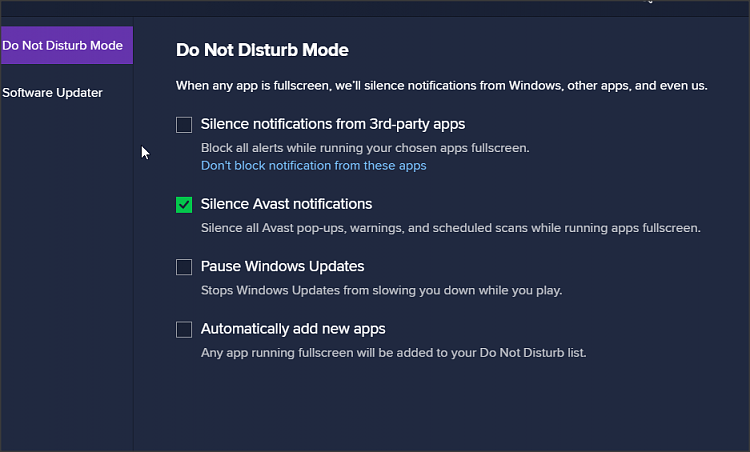The width and height of the screenshot is (750, 452).
Task: Click the Automatically add new apps label
Action: pyautogui.click(x=293, y=329)
